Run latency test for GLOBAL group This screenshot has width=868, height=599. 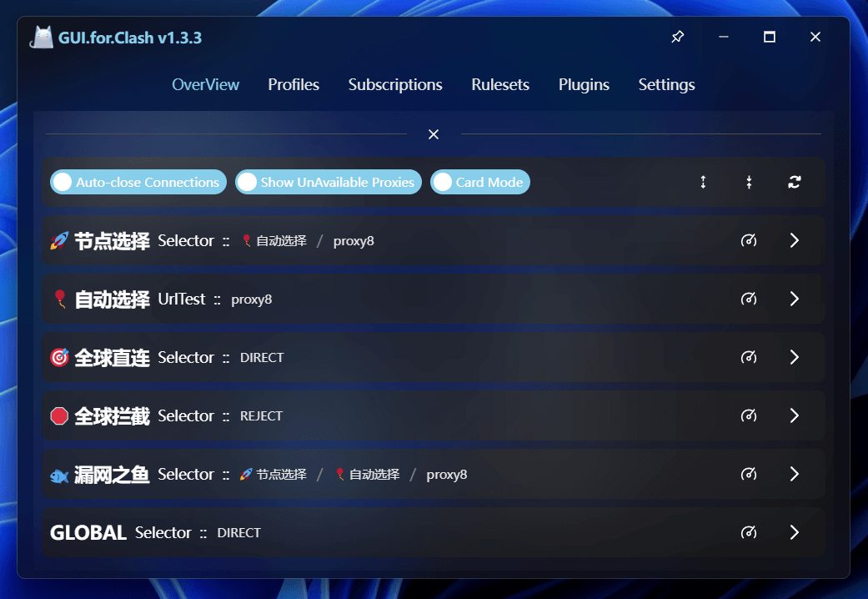(749, 532)
